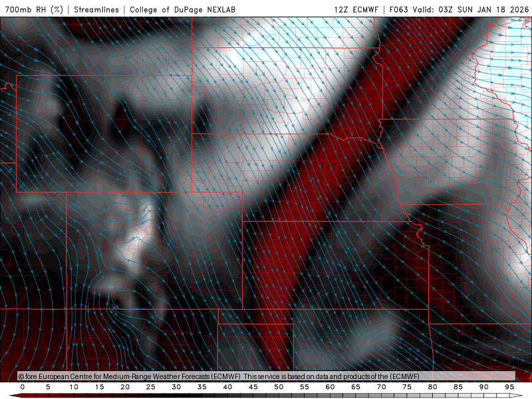The image size is (532, 399).
Task: Click the "80" colorbar label
Action: tap(432, 387)
